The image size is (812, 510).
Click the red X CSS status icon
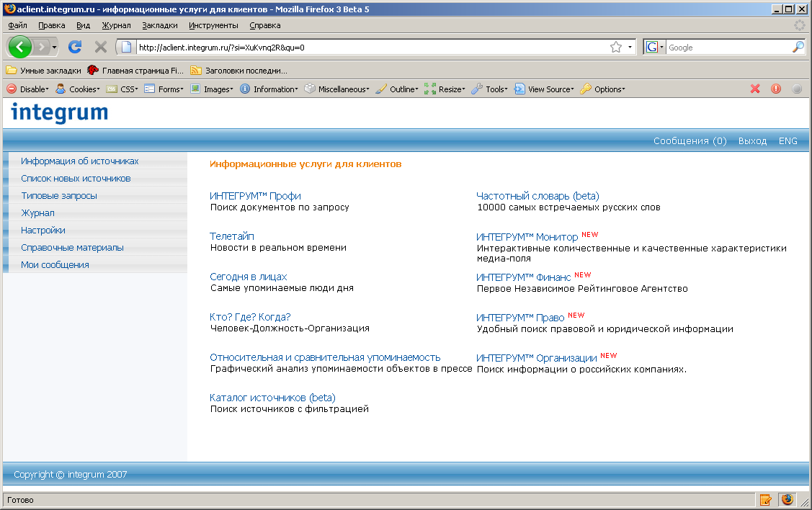[755, 89]
